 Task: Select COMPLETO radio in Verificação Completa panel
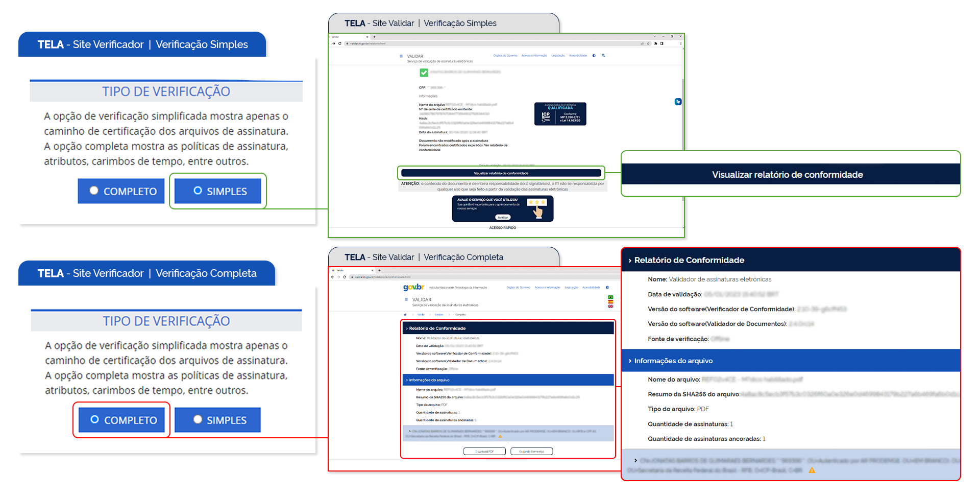coord(94,419)
